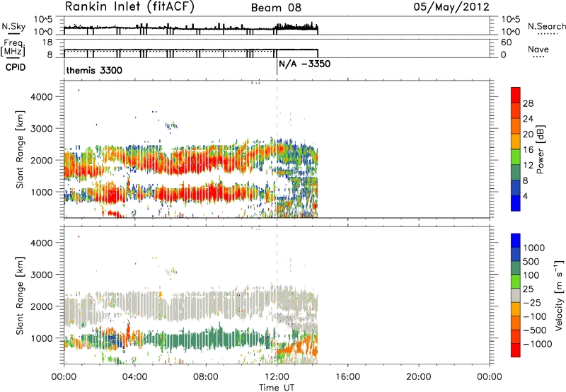Select the "Freq. [MHz]" axis label

[x=13, y=48]
